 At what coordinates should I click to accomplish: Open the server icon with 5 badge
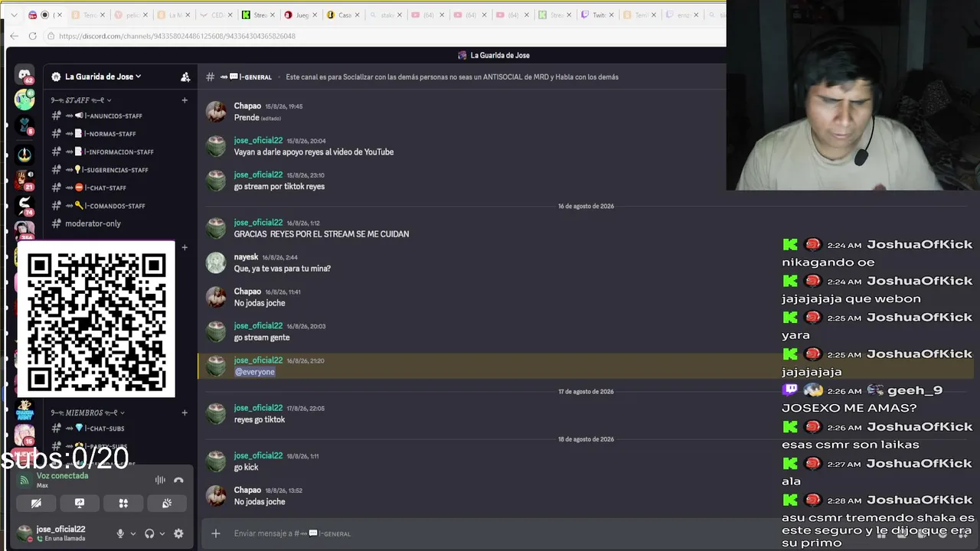24,126
